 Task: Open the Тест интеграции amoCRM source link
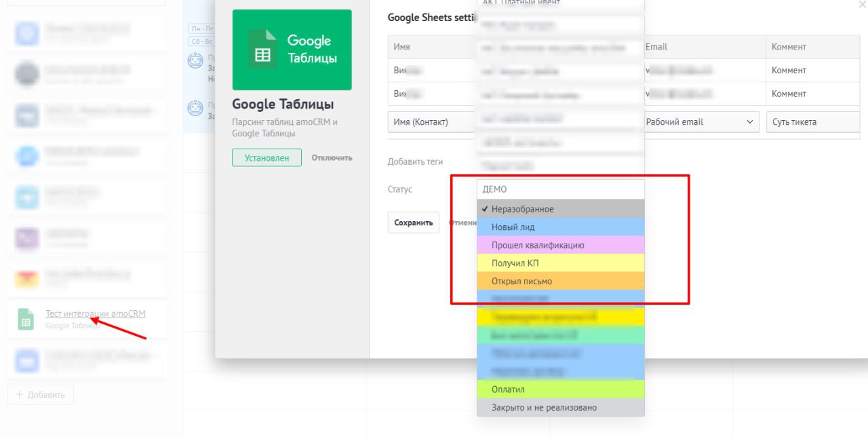point(96,313)
